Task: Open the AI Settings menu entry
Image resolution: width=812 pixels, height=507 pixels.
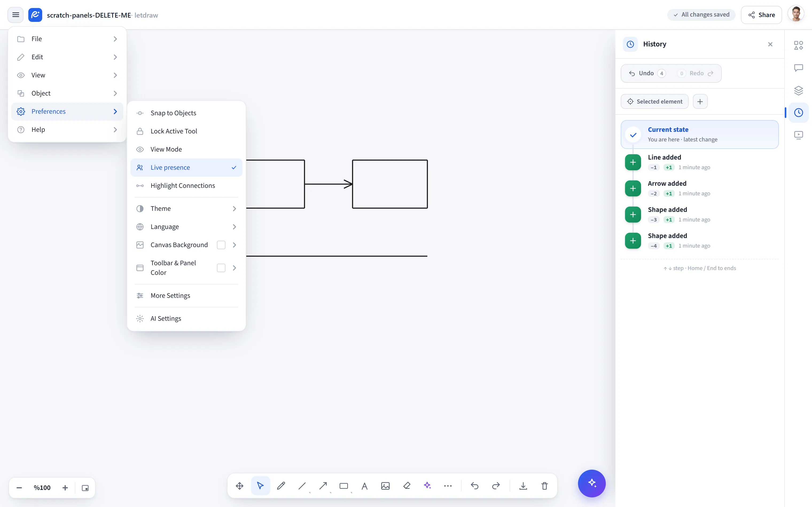Action: pos(186,318)
